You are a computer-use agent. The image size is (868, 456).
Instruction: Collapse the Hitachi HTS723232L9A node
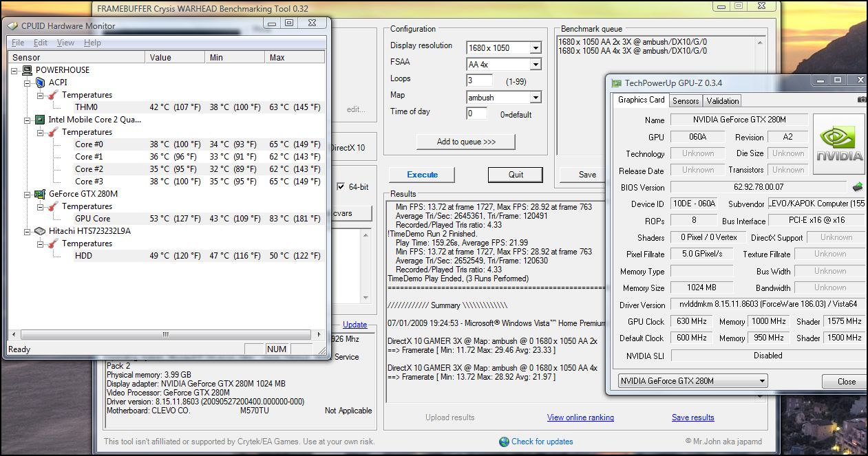(28, 231)
